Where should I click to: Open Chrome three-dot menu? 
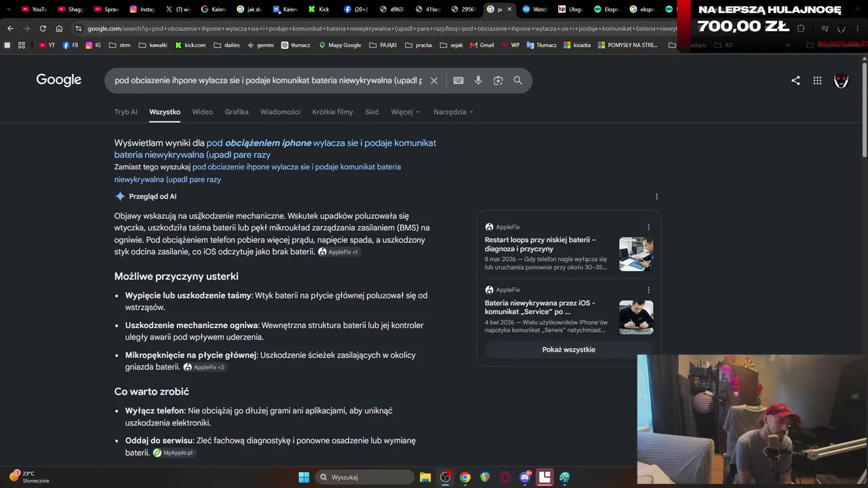click(x=859, y=28)
